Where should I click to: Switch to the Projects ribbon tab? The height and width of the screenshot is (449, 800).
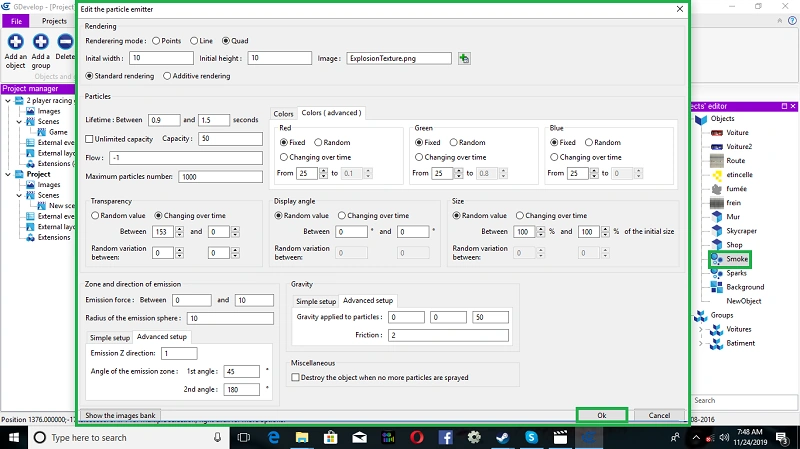click(54, 21)
